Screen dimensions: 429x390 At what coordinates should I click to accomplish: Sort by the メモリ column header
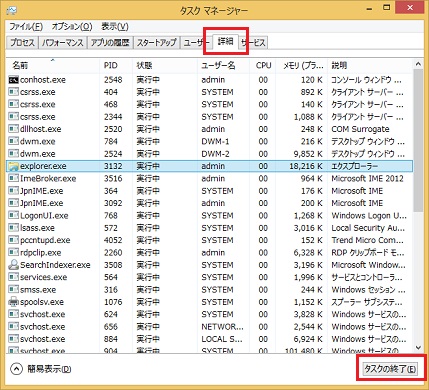coord(302,66)
